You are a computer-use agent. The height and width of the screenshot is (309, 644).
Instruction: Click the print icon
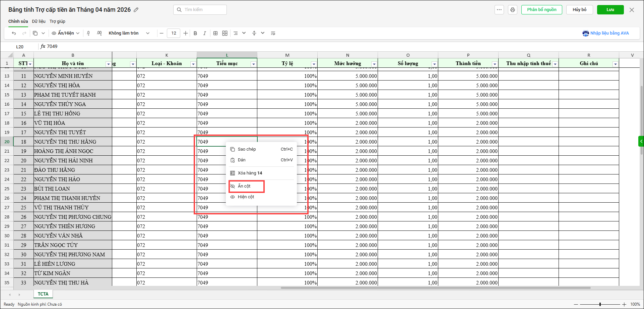pos(512,10)
